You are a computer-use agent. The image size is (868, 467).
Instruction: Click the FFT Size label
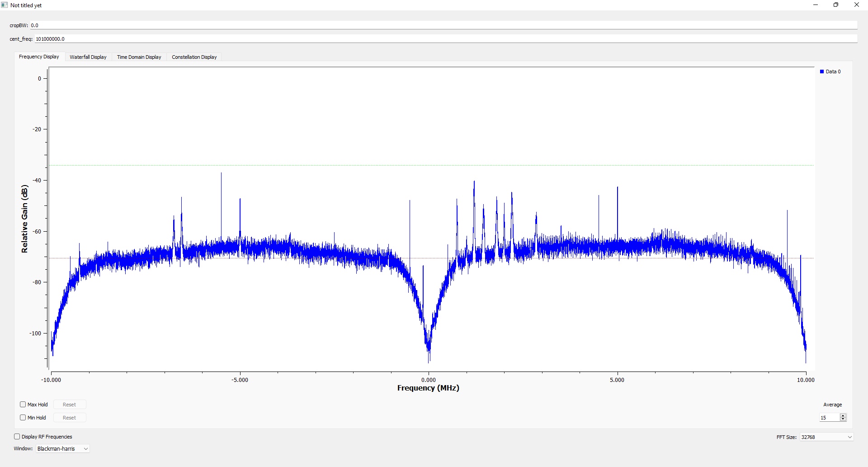pos(786,437)
